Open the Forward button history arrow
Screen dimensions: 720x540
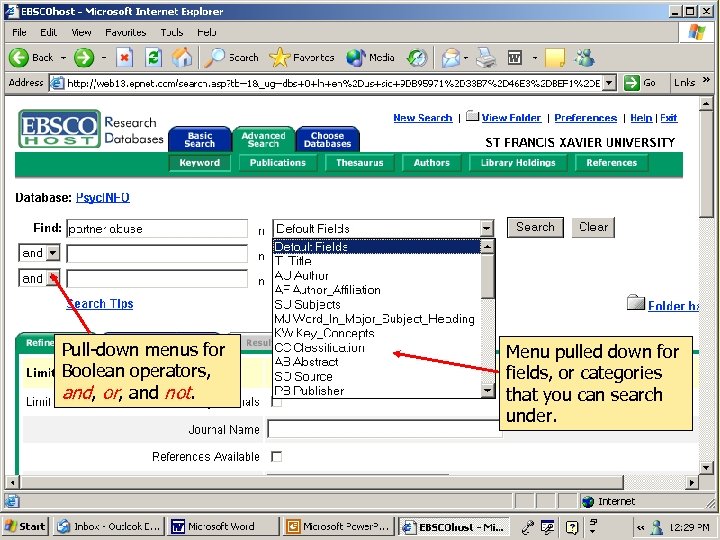(104, 58)
